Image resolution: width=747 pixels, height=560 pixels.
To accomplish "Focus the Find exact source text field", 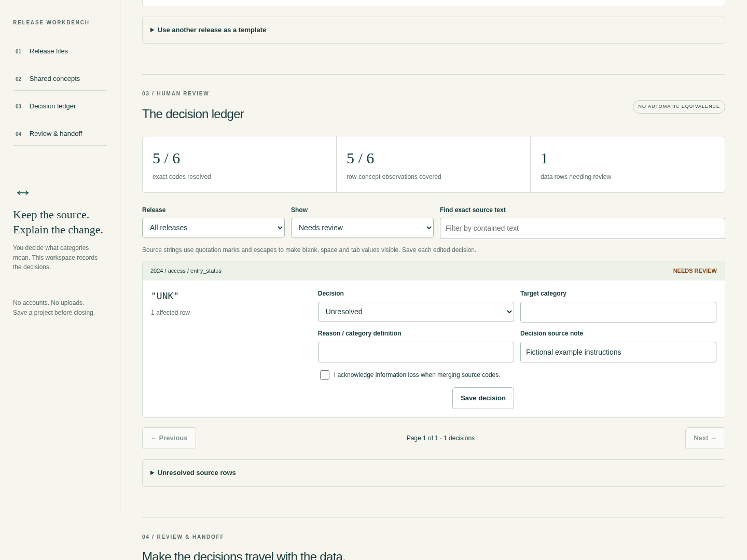I will pos(583,228).
